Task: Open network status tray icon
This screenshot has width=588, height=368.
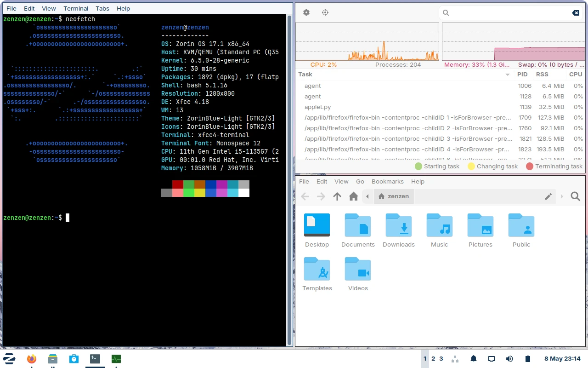Action: [x=455, y=359]
